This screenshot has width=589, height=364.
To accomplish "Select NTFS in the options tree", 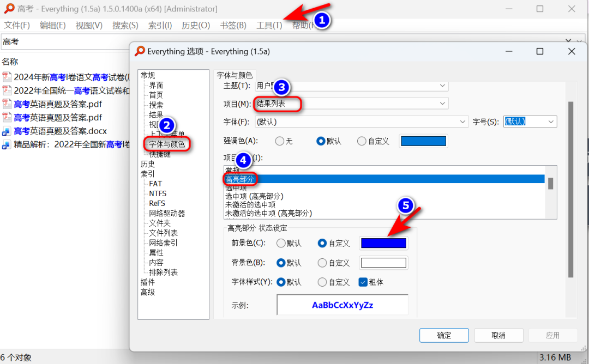I will pos(158,193).
